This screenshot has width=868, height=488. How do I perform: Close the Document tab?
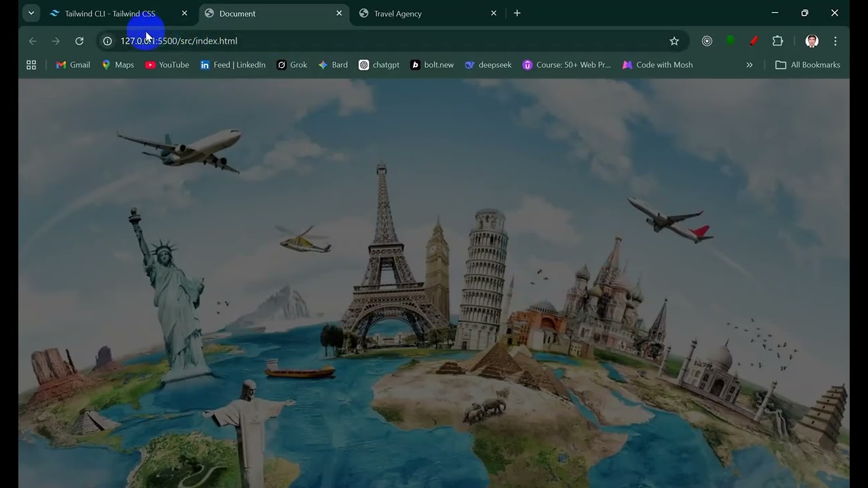(x=339, y=14)
